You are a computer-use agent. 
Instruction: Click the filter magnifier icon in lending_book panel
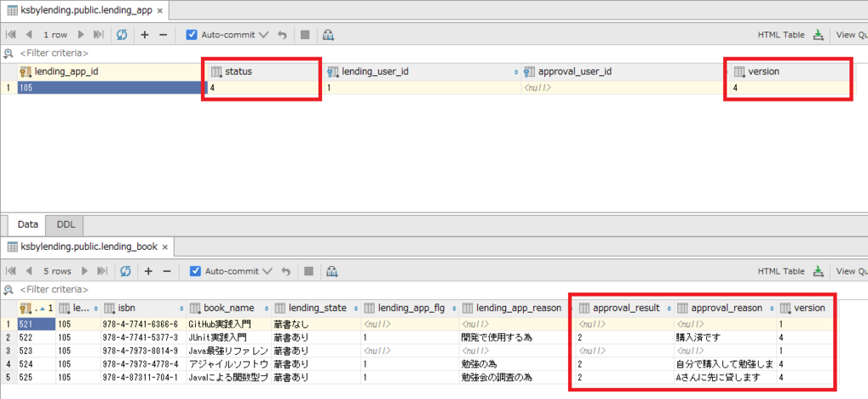click(8, 290)
